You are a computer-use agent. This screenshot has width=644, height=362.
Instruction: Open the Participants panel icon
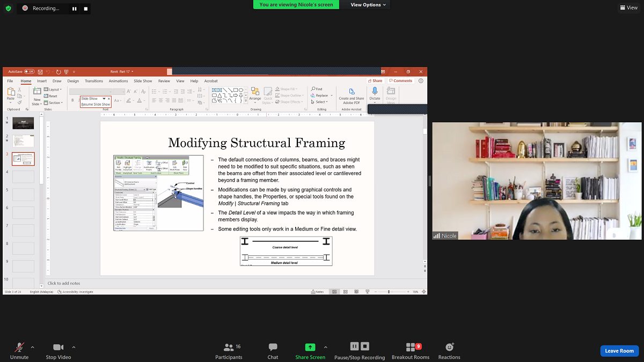[229, 347]
